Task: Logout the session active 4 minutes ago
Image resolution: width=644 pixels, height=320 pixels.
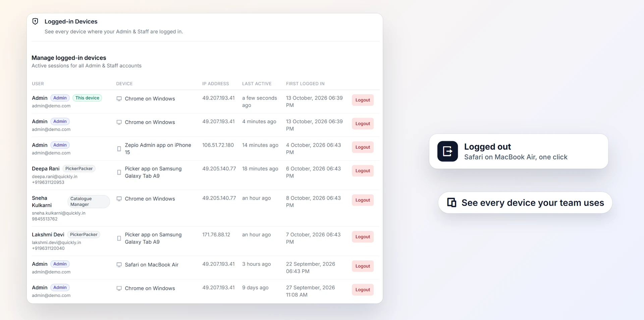Action: (363, 124)
